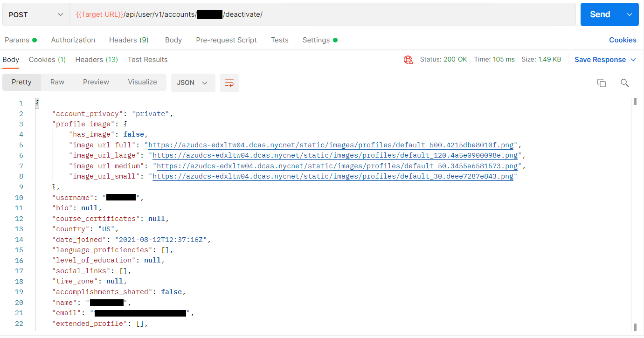The image size is (644, 338).
Task: Open the response Headers (13) tab
Action: pos(97,60)
